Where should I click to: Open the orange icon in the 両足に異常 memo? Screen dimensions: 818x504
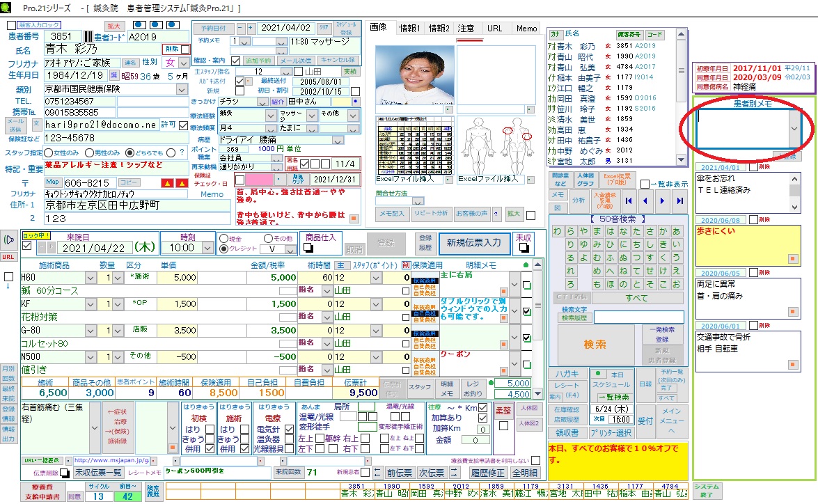click(793, 311)
